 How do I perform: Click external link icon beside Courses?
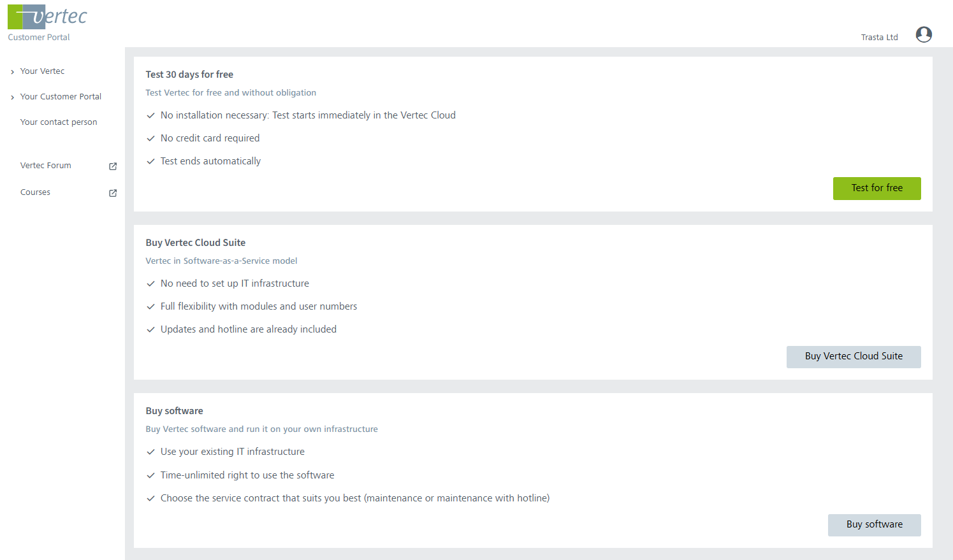tap(113, 193)
